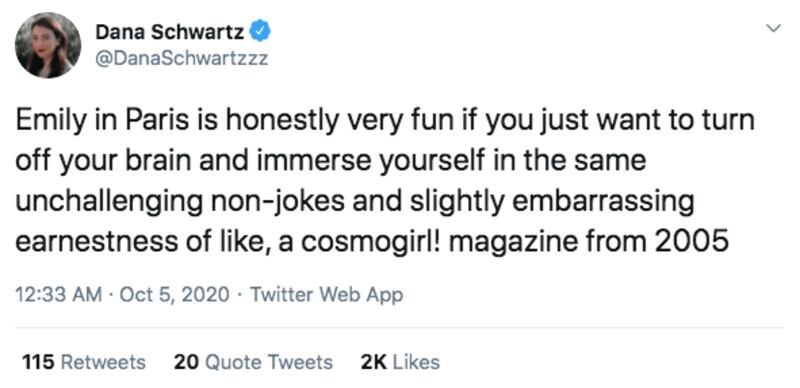Open the Twitter Web App source link
Screen dimensions: 800x388
[x=326, y=295]
